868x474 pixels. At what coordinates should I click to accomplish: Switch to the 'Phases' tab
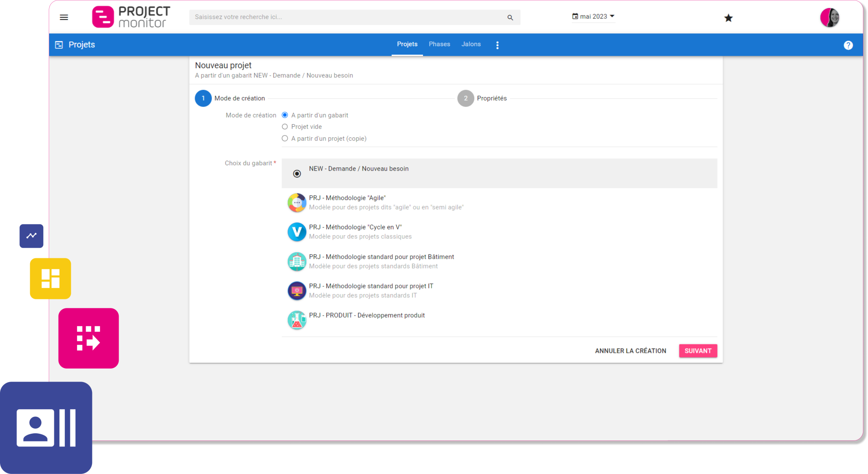tap(439, 44)
